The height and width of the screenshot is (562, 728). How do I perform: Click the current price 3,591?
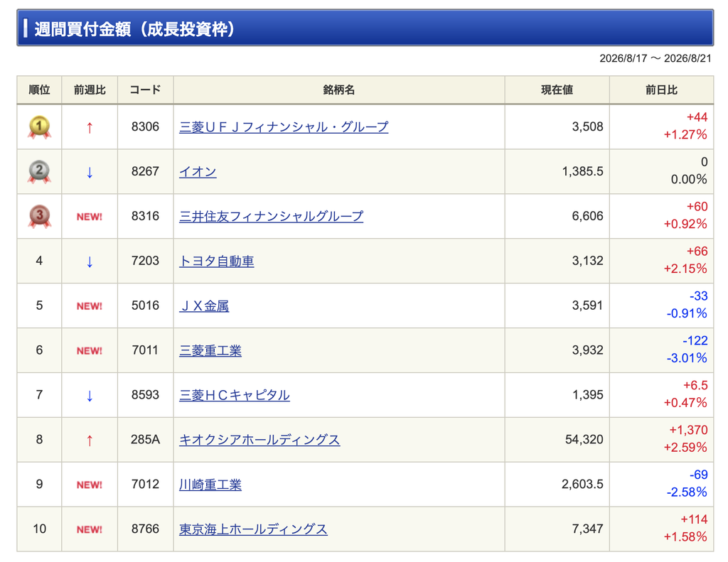[x=587, y=306]
